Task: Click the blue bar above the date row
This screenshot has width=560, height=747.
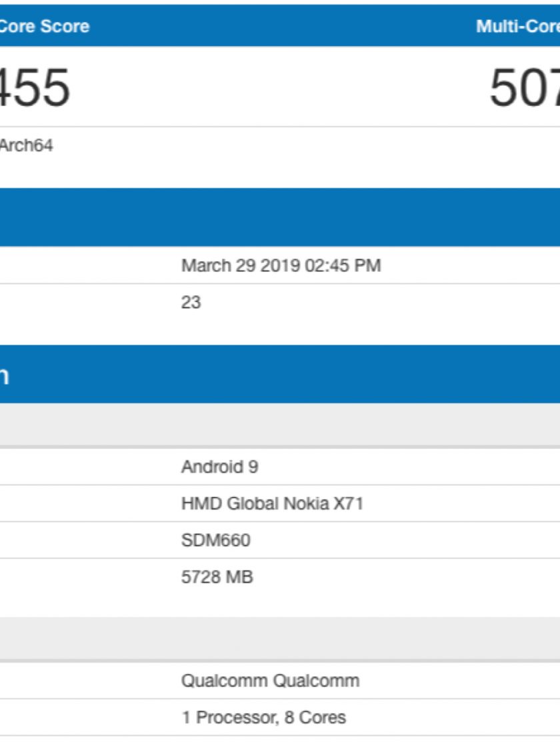Action: (280, 217)
